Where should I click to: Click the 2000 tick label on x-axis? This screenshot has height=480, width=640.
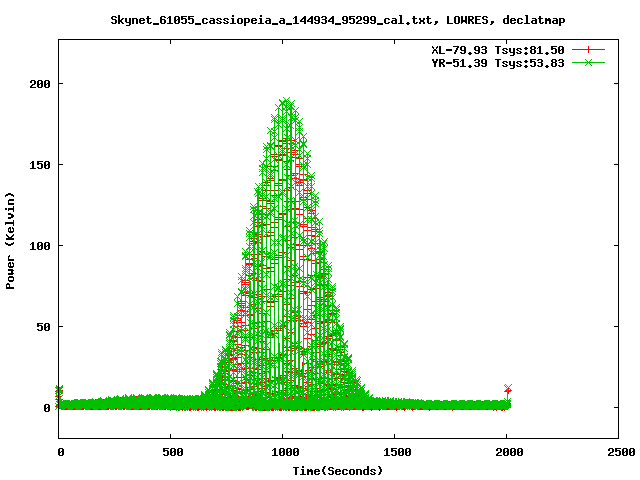(x=507, y=452)
